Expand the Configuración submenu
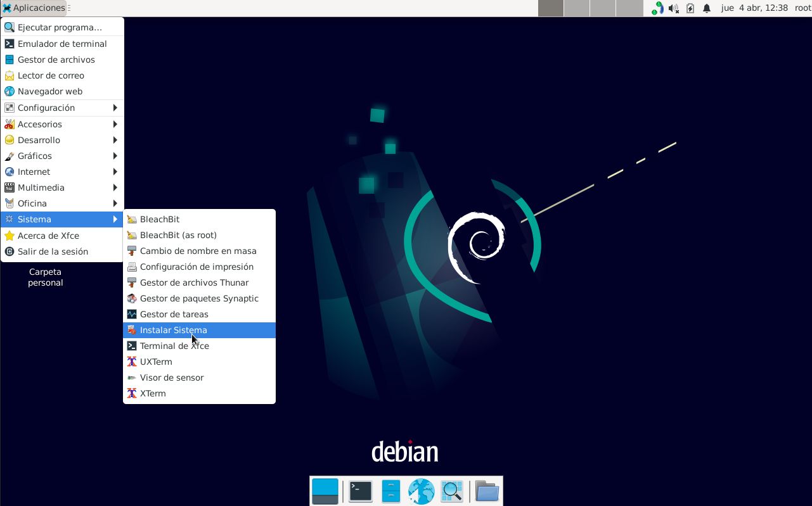Image resolution: width=812 pixels, height=506 pixels. 61,108
